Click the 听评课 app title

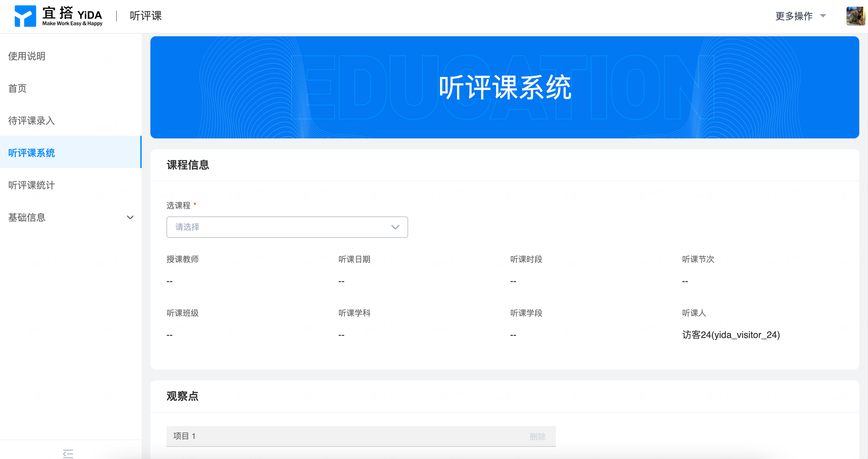click(x=146, y=16)
